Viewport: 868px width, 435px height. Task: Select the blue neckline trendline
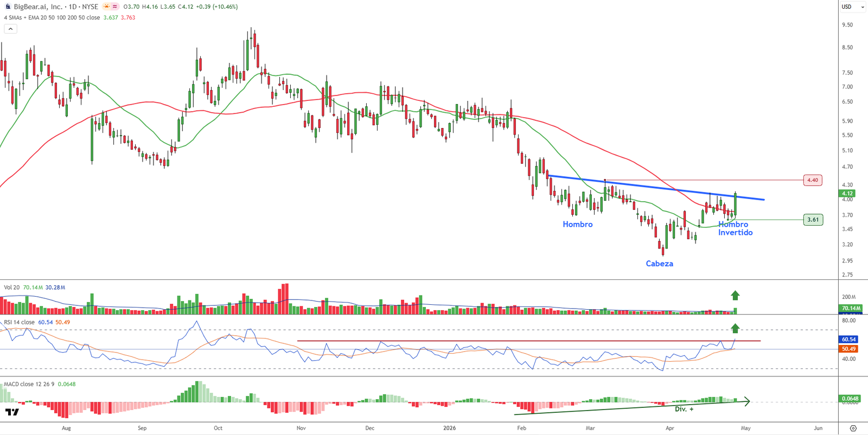pos(651,187)
